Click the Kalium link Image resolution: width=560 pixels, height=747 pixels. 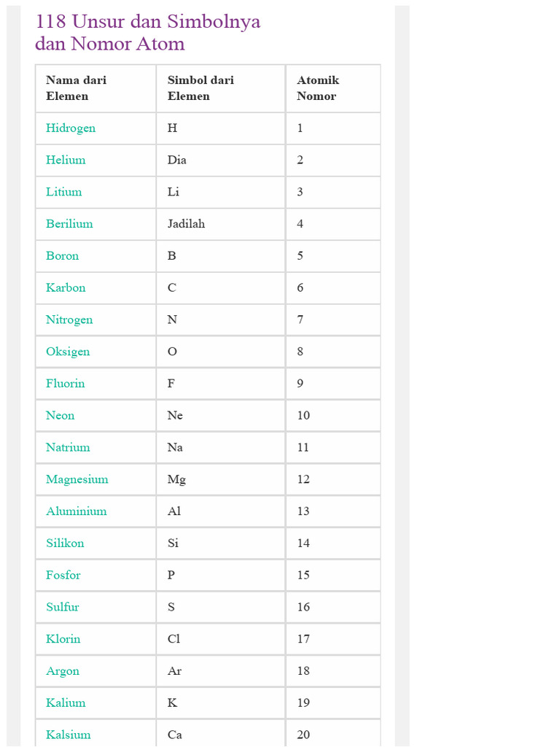point(66,703)
